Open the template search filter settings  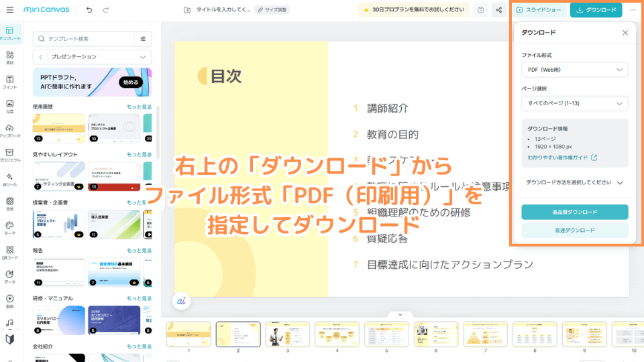(143, 39)
